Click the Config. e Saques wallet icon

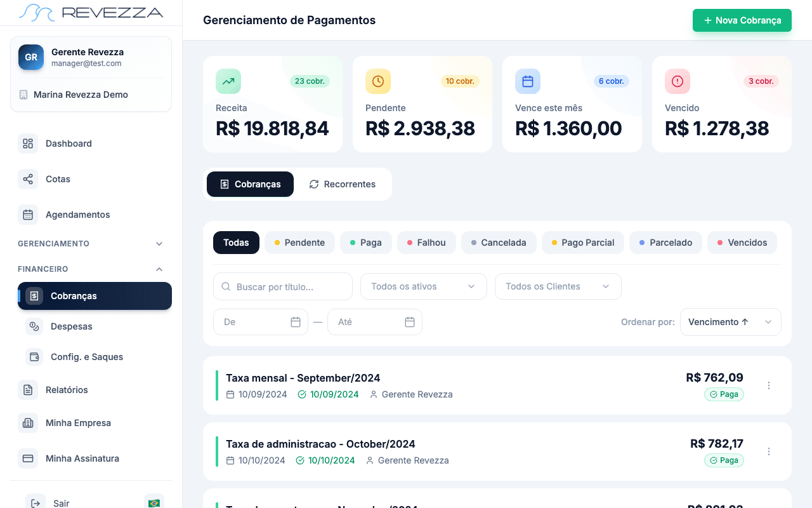[34, 357]
